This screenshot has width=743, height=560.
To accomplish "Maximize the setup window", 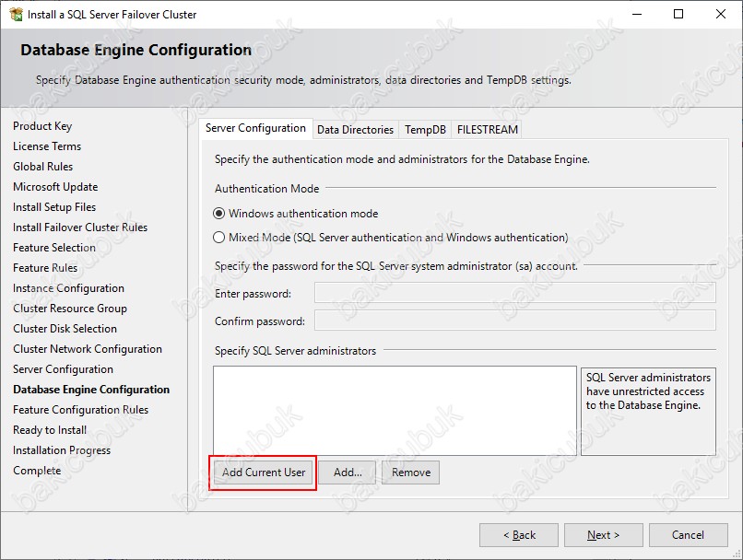I will (678, 14).
